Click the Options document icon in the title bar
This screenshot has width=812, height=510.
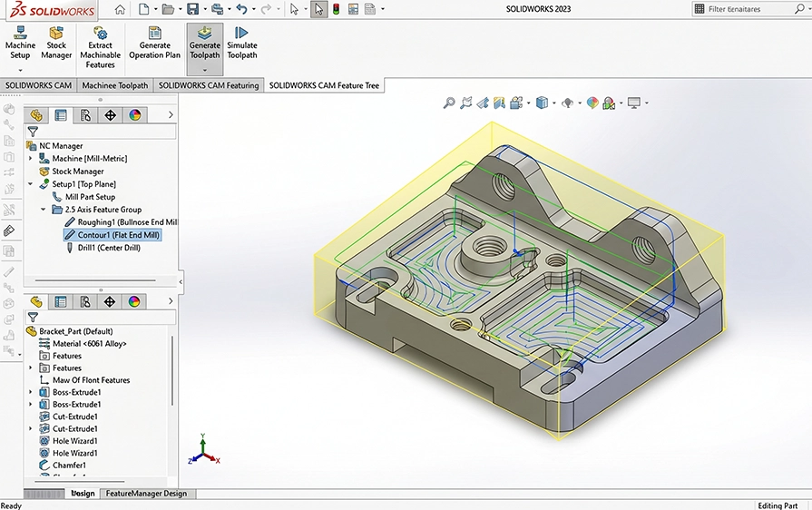pos(370,9)
